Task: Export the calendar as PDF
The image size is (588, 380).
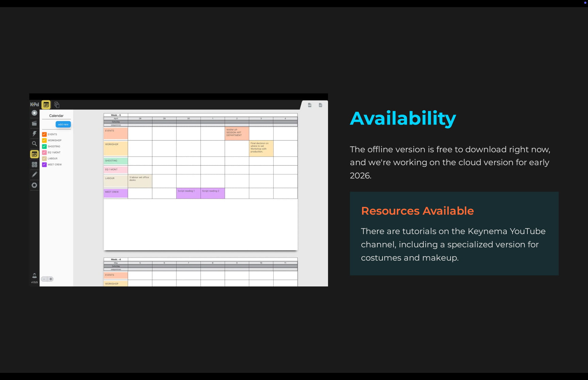Action: [310, 105]
